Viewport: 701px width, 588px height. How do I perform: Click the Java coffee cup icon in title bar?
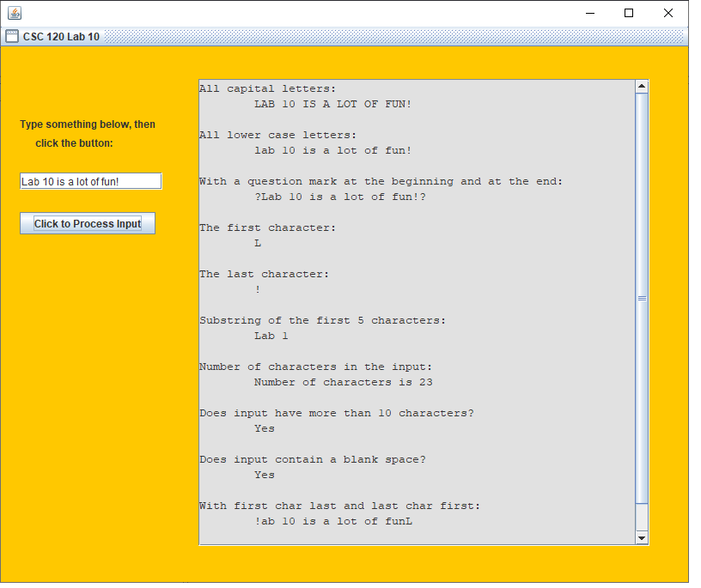tap(15, 13)
